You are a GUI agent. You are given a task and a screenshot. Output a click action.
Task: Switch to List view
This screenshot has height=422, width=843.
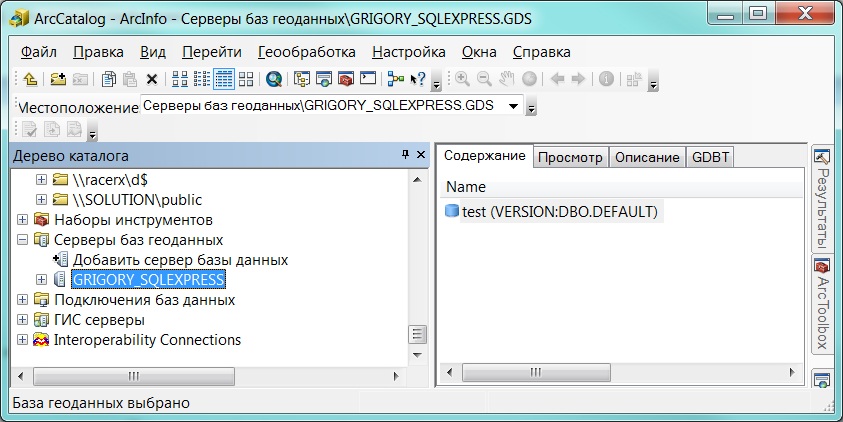coord(202,80)
